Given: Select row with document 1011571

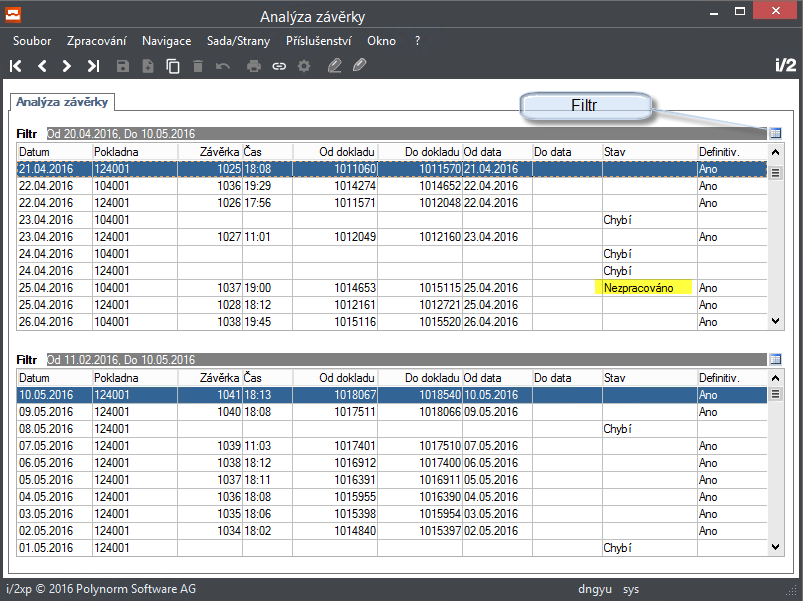Looking at the screenshot, I should (392, 203).
